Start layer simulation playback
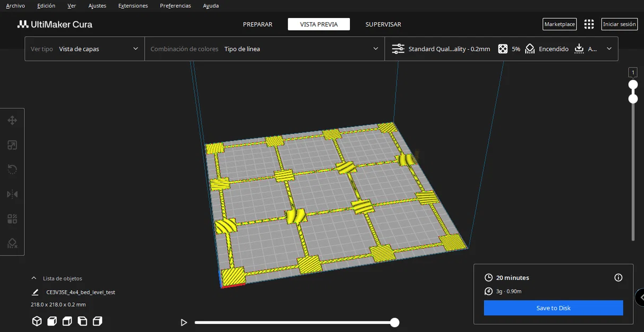 pos(184,322)
